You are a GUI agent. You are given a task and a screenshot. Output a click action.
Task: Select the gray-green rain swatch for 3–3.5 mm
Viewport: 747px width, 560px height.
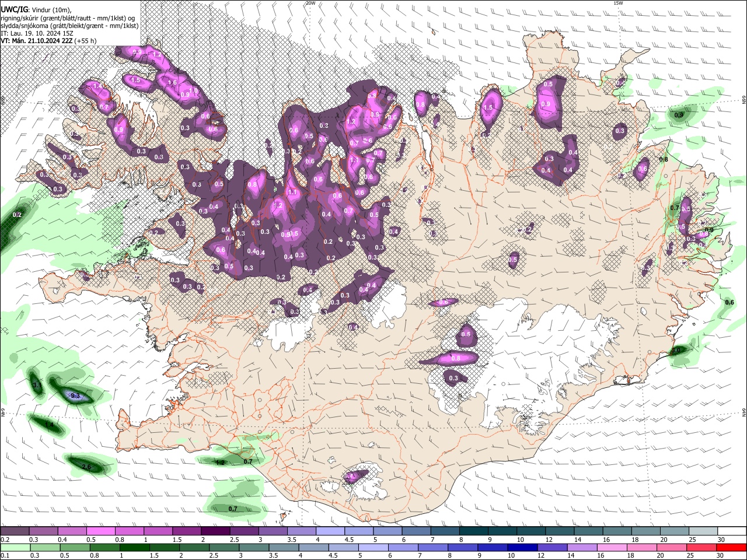(x=254, y=547)
